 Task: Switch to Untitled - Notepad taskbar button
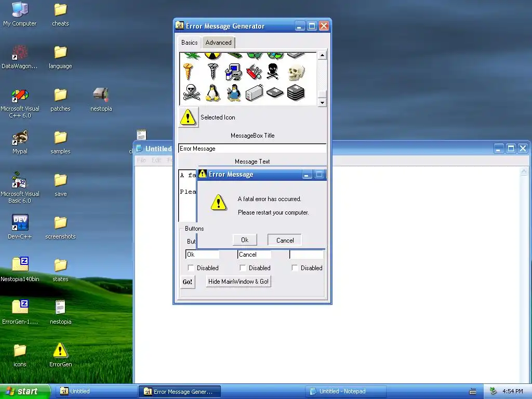pyautogui.click(x=346, y=391)
